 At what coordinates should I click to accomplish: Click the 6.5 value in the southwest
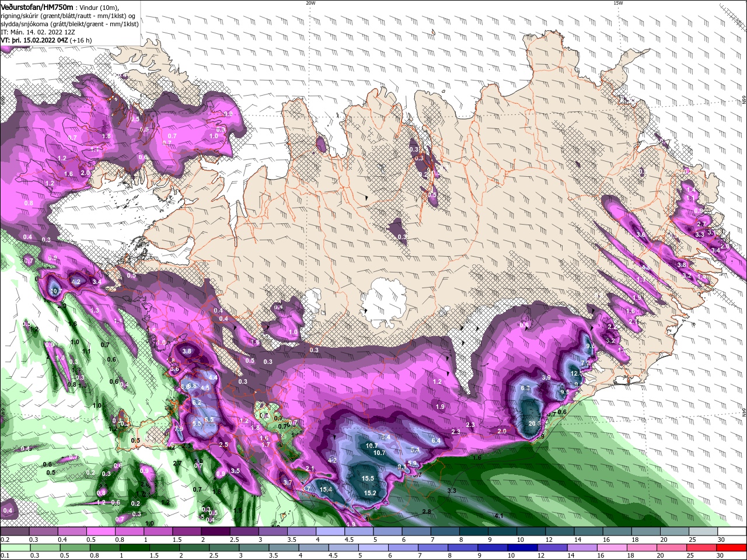pos(210,419)
